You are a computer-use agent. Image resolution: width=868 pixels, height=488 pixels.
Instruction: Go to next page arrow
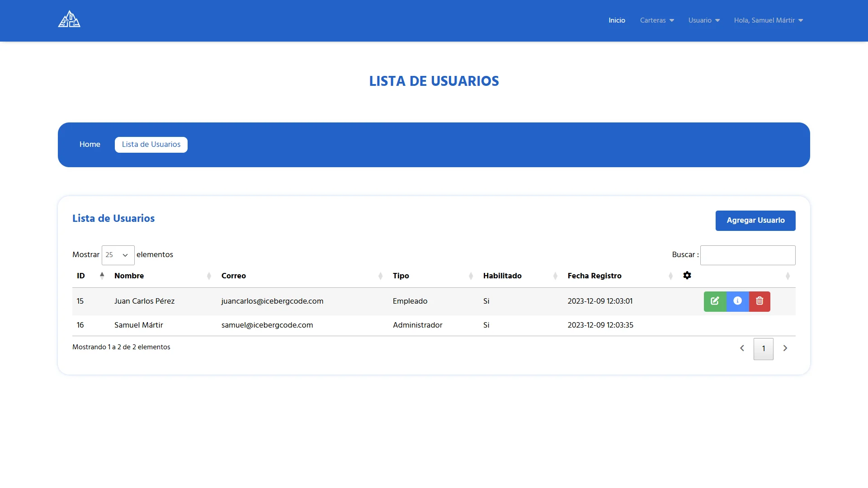point(785,348)
